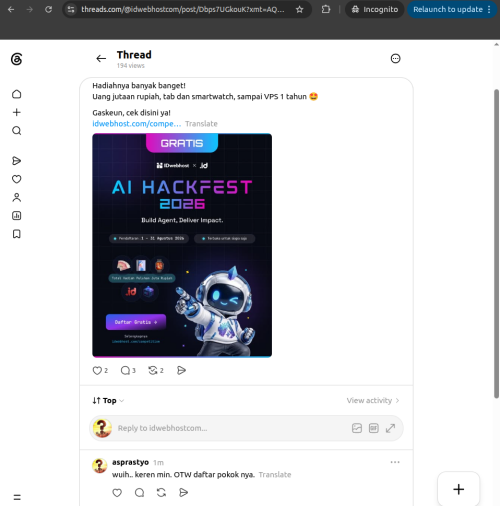Open Saved bookmark icon in sidebar

[16, 234]
